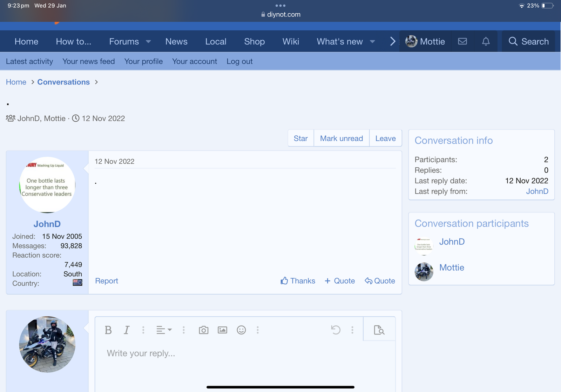The width and height of the screenshot is (561, 392).
Task: Open the smilies emoji picker
Action: click(x=241, y=330)
